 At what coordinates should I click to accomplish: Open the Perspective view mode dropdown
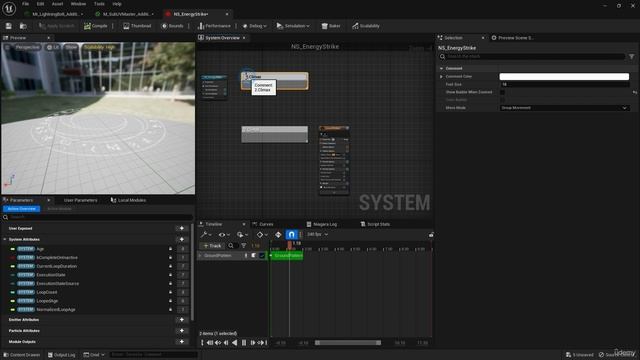coord(27,47)
